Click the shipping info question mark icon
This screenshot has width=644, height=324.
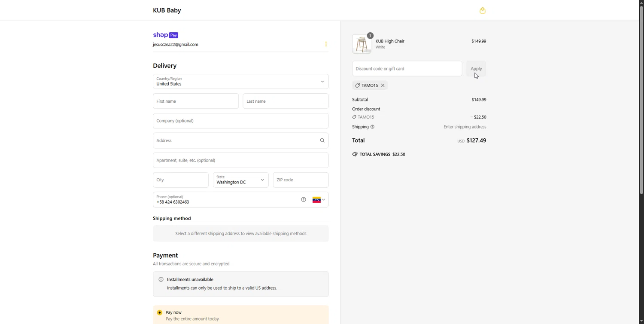click(372, 127)
